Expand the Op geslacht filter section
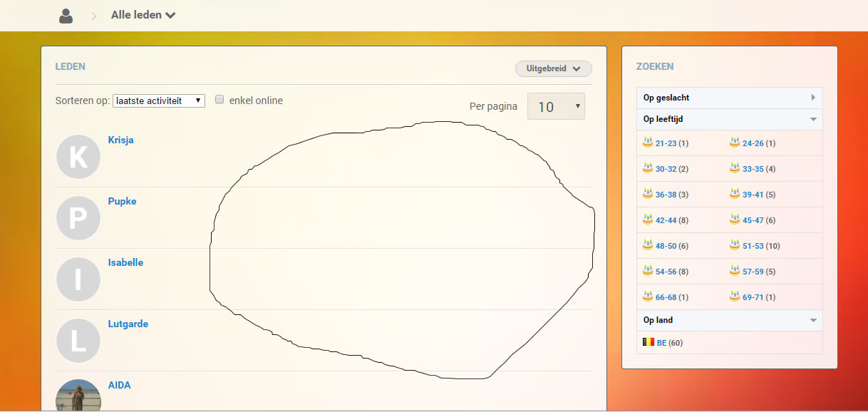 pyautogui.click(x=729, y=98)
